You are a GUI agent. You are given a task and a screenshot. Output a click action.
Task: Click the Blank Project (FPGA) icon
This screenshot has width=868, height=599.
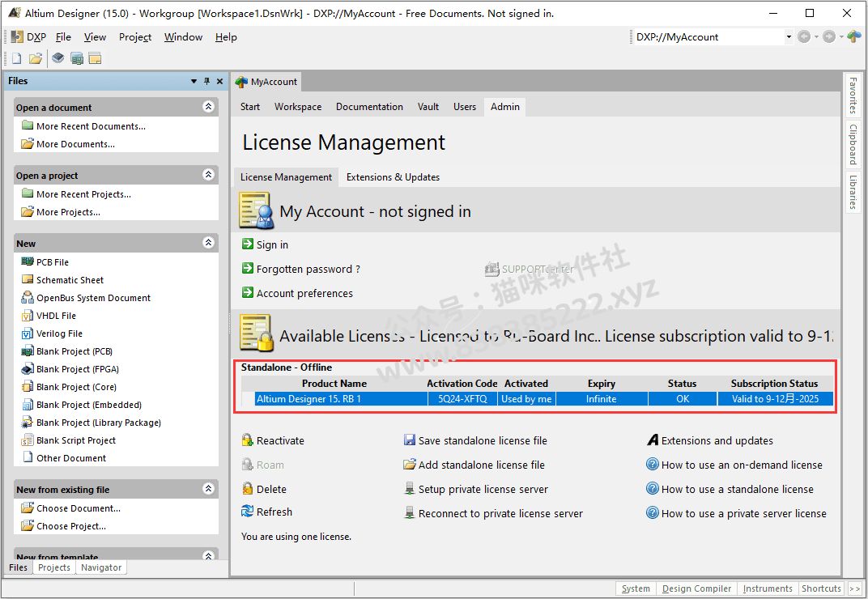pos(28,368)
